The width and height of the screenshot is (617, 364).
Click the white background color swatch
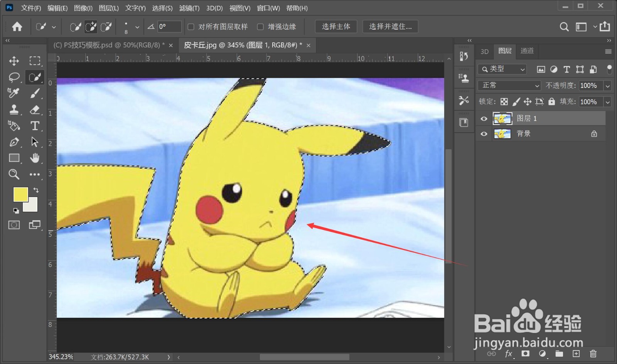(32, 206)
